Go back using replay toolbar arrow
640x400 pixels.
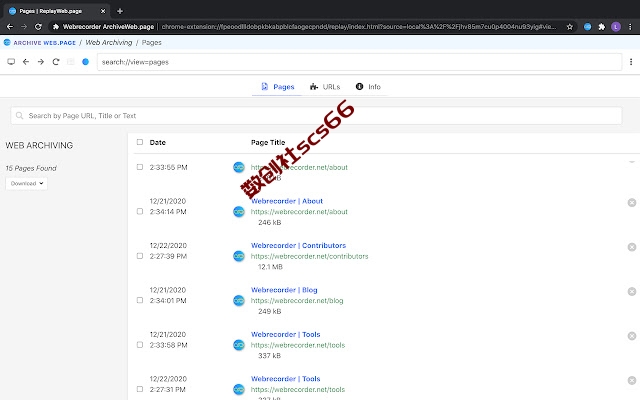[26, 62]
